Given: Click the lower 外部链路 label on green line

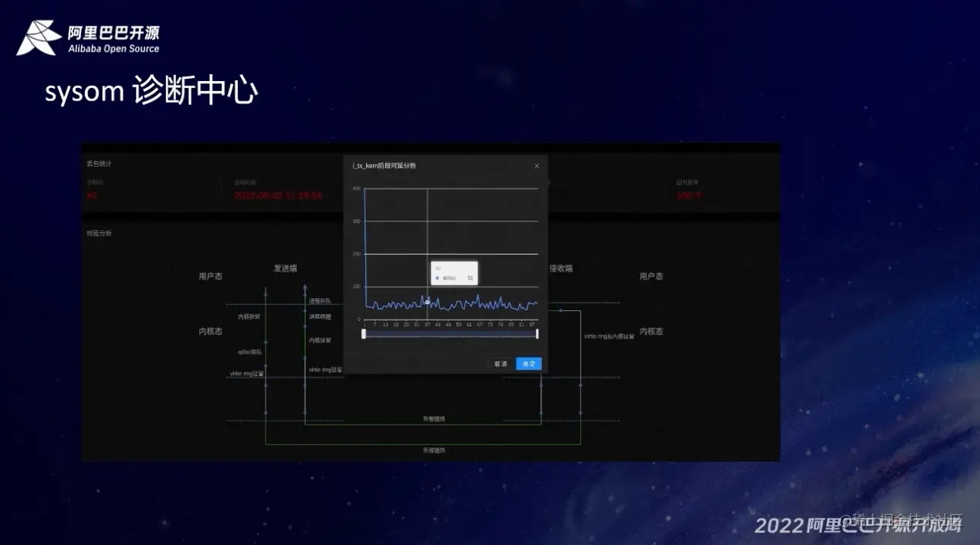Looking at the screenshot, I should click(x=433, y=450).
